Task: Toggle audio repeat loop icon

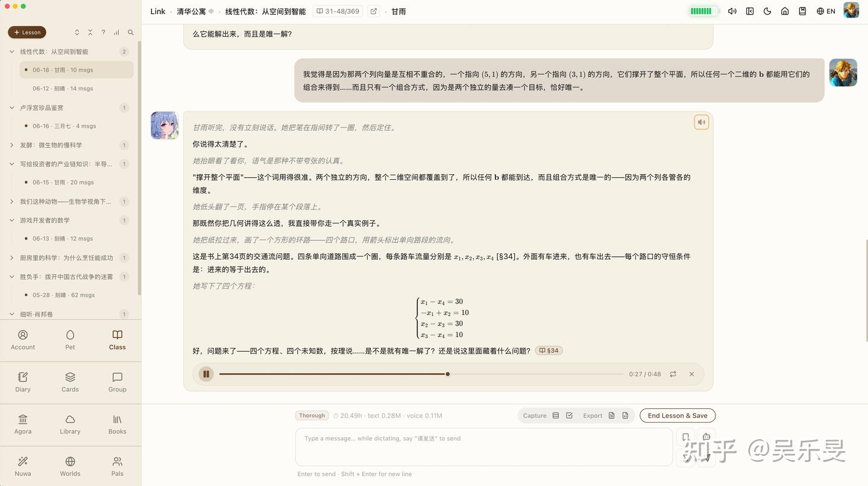Action: click(673, 374)
